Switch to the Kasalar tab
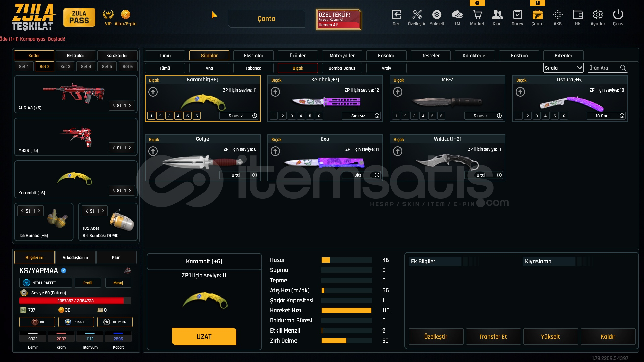Image resolution: width=644 pixels, height=362 pixels. (386, 56)
